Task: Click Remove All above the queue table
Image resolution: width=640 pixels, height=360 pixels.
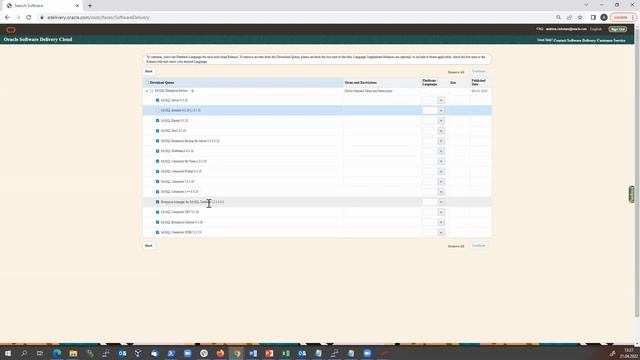Action: click(x=456, y=72)
